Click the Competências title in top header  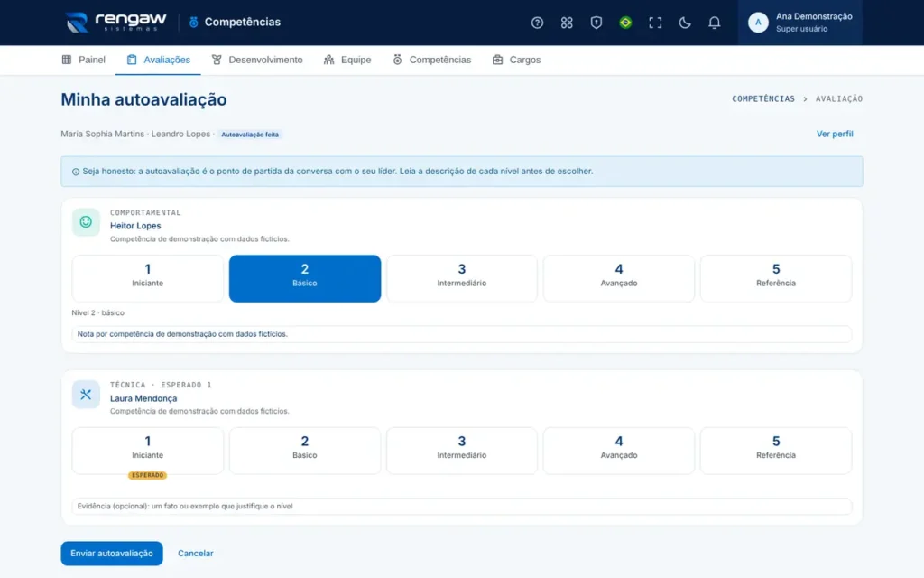coord(242,22)
